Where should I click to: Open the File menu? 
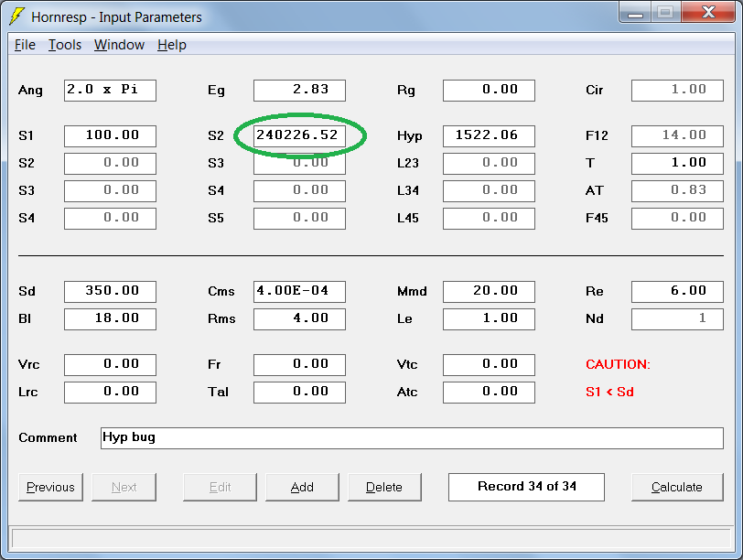(25, 45)
